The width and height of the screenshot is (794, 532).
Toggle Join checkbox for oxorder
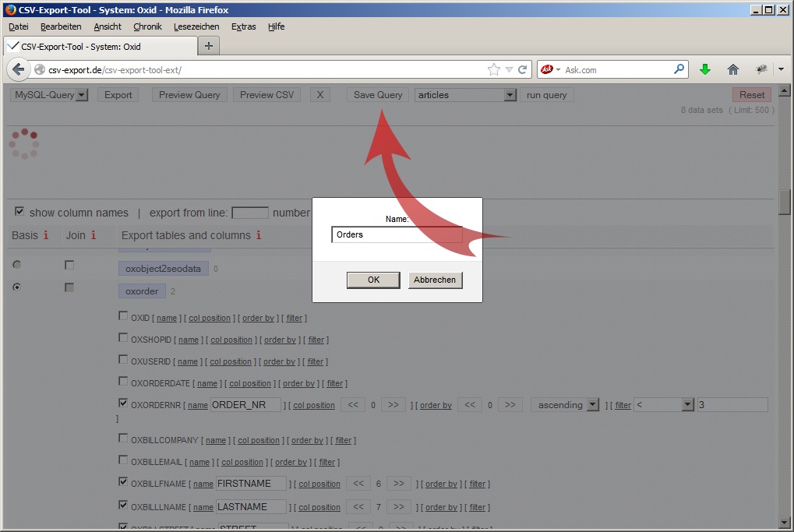69,287
